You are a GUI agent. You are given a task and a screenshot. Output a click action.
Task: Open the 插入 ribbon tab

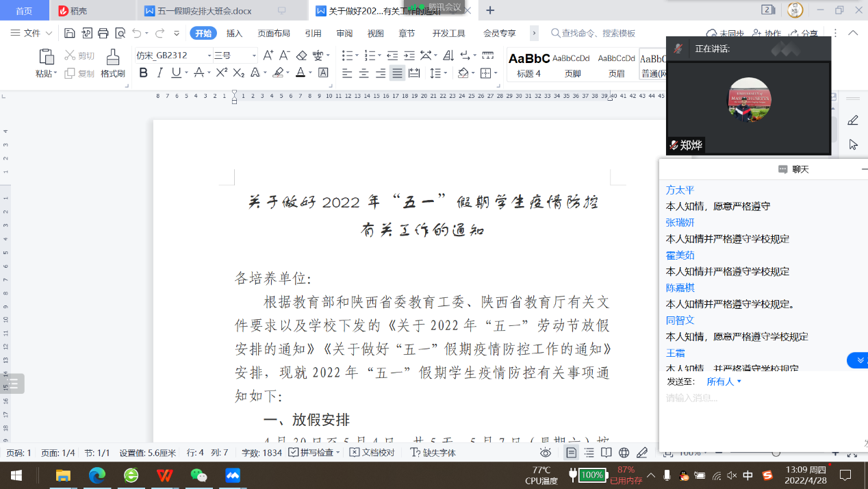tap(234, 33)
